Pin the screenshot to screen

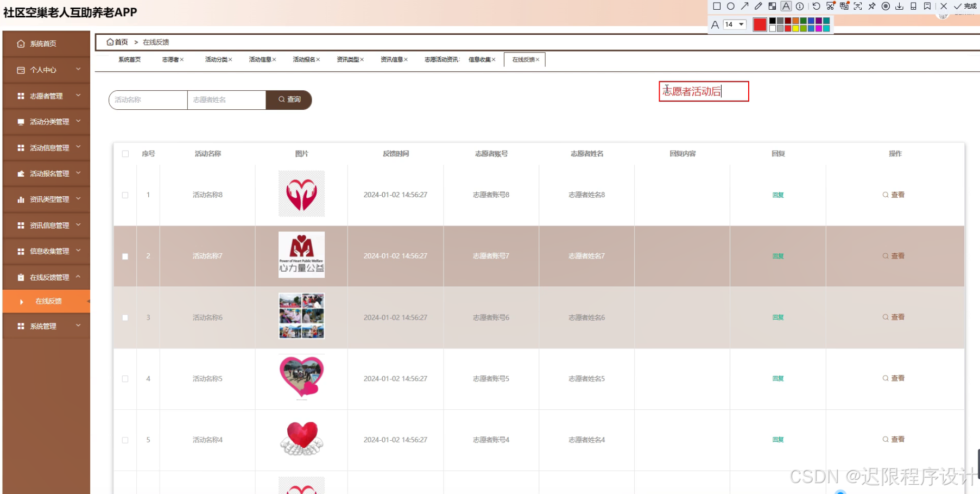tap(872, 6)
